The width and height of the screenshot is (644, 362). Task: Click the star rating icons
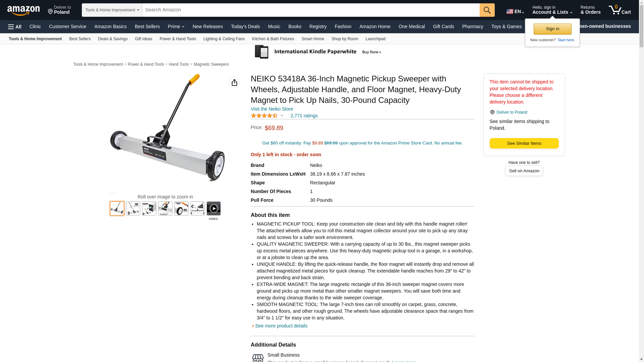[x=264, y=116]
